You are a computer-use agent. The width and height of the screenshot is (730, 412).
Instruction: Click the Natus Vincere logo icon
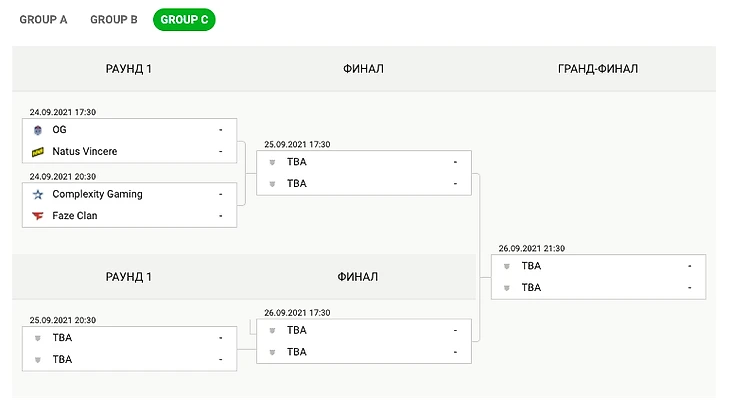(38, 152)
